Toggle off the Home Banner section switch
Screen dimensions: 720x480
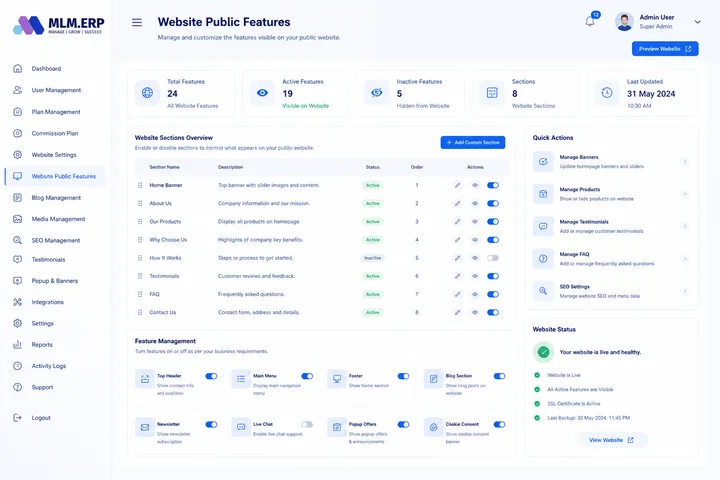[x=493, y=185]
